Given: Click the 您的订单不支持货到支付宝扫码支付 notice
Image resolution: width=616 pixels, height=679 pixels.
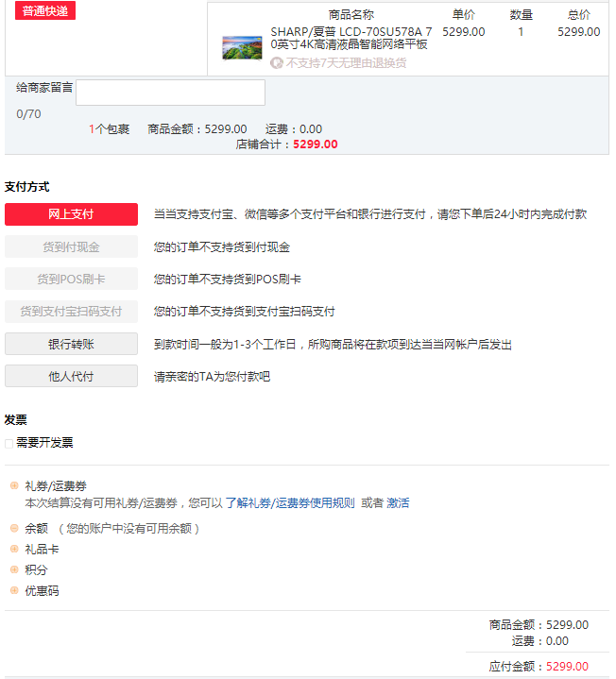Looking at the screenshot, I should pos(245,312).
